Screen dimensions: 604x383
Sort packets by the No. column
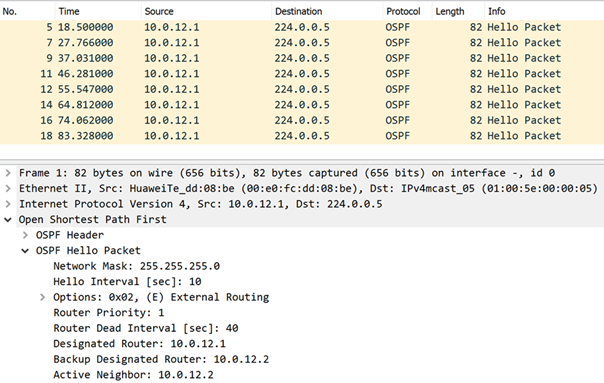[27, 11]
